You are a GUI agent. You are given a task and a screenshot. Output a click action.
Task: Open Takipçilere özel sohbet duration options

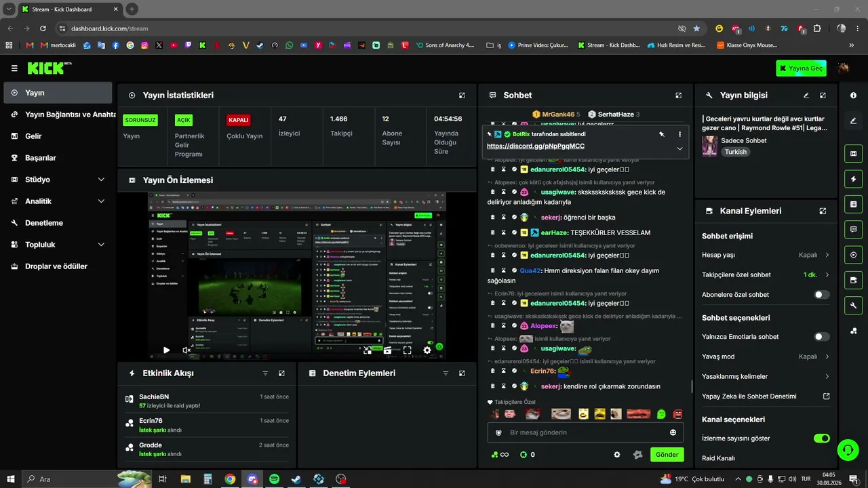point(766,275)
